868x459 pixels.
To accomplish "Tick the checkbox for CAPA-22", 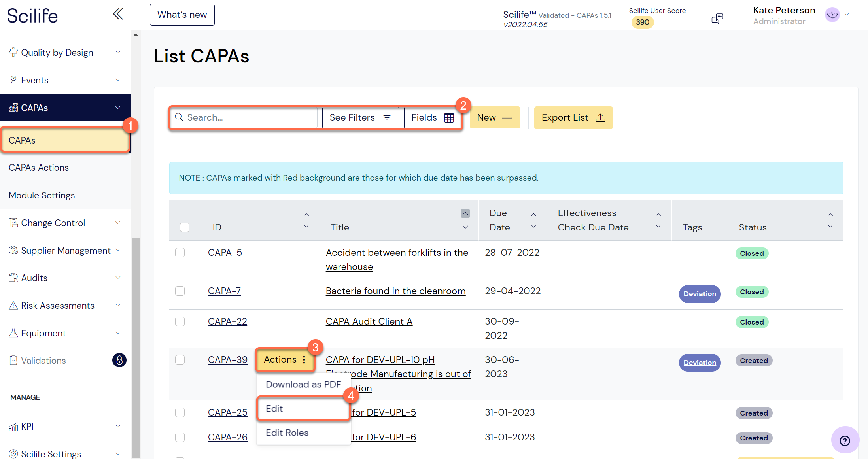I will coord(180,321).
